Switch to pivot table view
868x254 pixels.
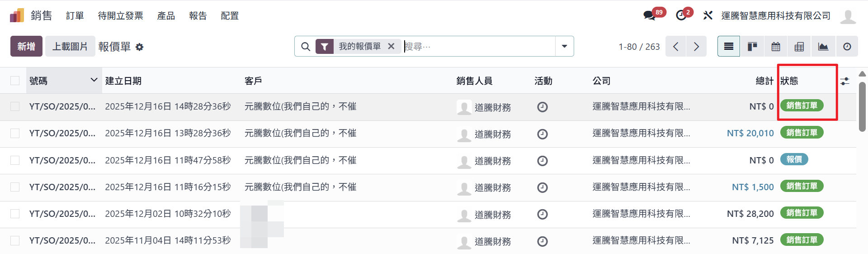(799, 47)
